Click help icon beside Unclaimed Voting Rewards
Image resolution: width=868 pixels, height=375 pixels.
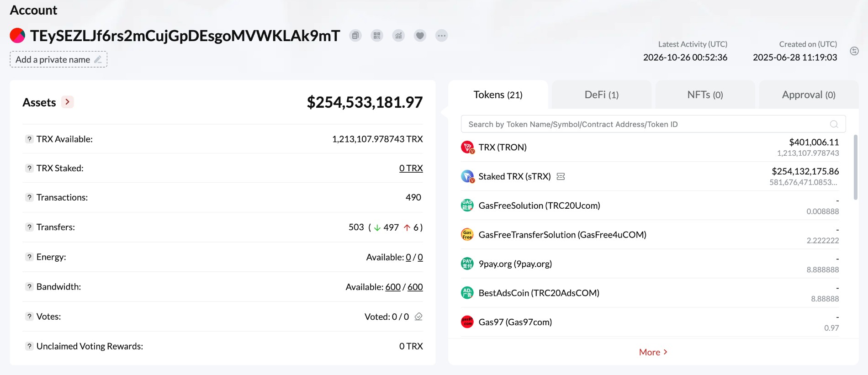(x=29, y=346)
